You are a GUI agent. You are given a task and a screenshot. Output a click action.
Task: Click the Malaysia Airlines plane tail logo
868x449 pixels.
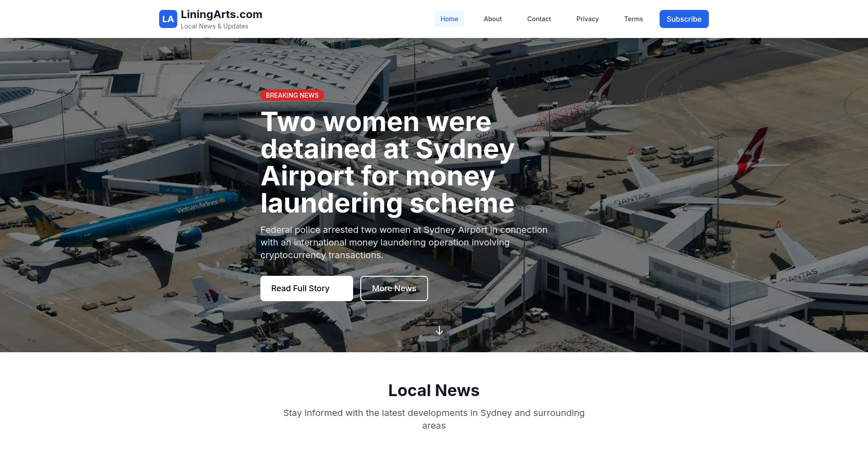point(207,296)
